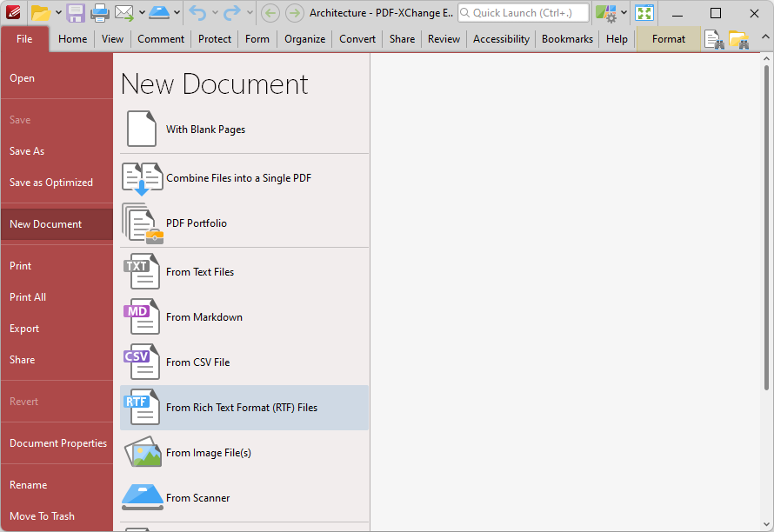Select Print All in the sidebar

coord(57,297)
